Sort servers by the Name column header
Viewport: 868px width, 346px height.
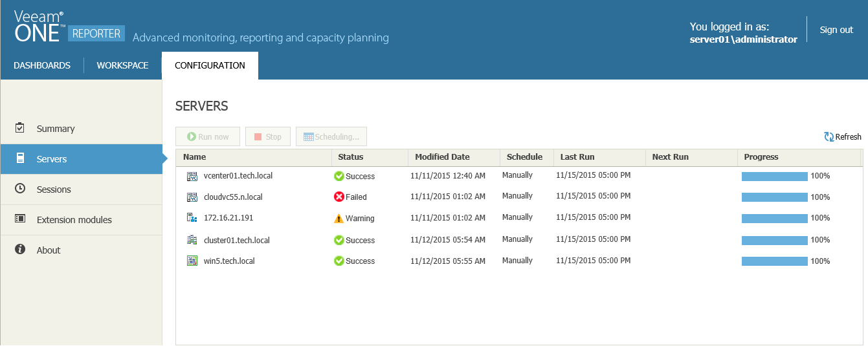194,157
